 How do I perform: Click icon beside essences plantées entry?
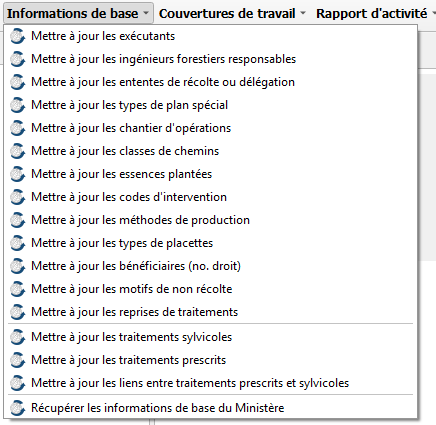tap(17, 174)
